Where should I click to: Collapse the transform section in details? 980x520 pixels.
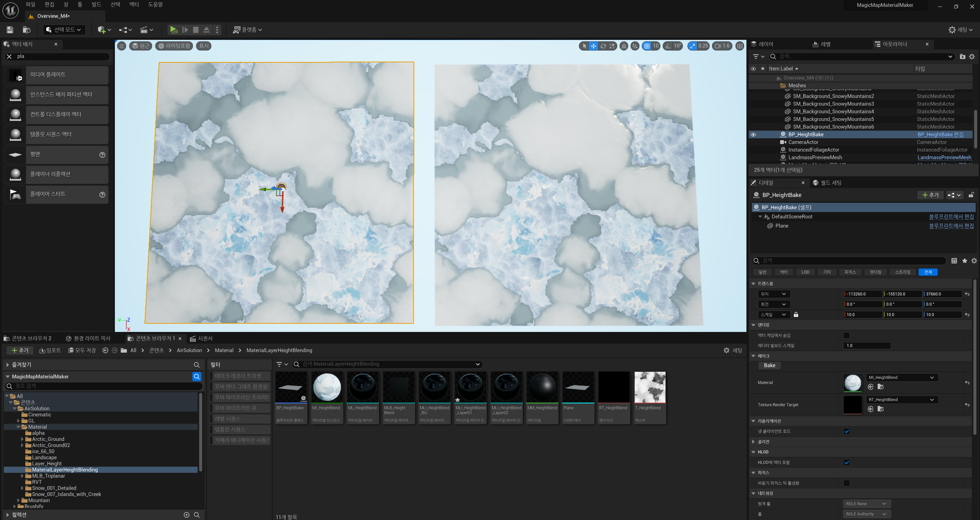click(753, 283)
